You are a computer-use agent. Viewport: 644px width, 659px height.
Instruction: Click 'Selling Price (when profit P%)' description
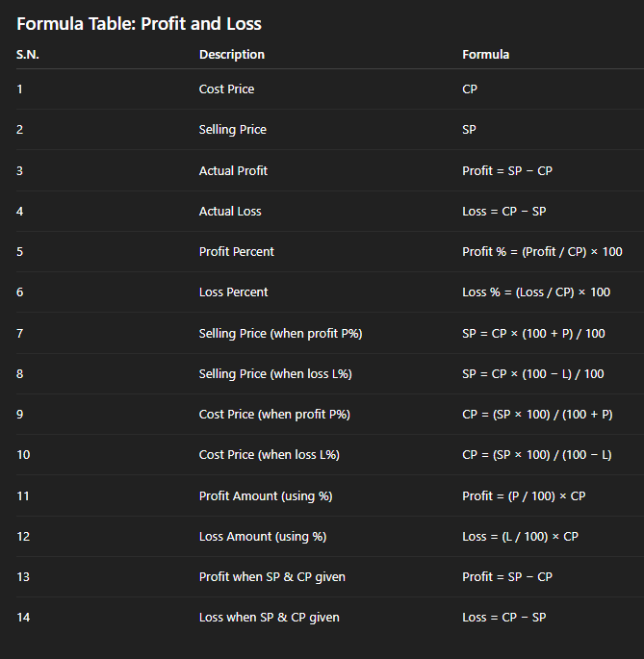tap(280, 334)
